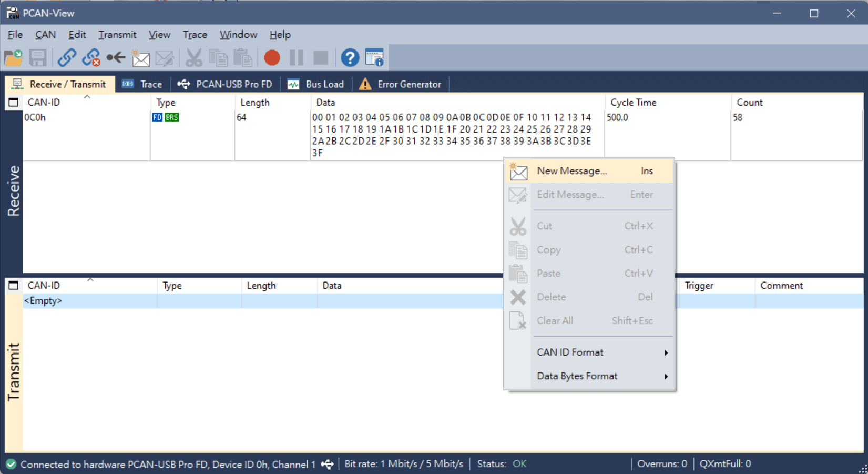
Task: Click the Receive Length column header
Action: pyautogui.click(x=272, y=103)
